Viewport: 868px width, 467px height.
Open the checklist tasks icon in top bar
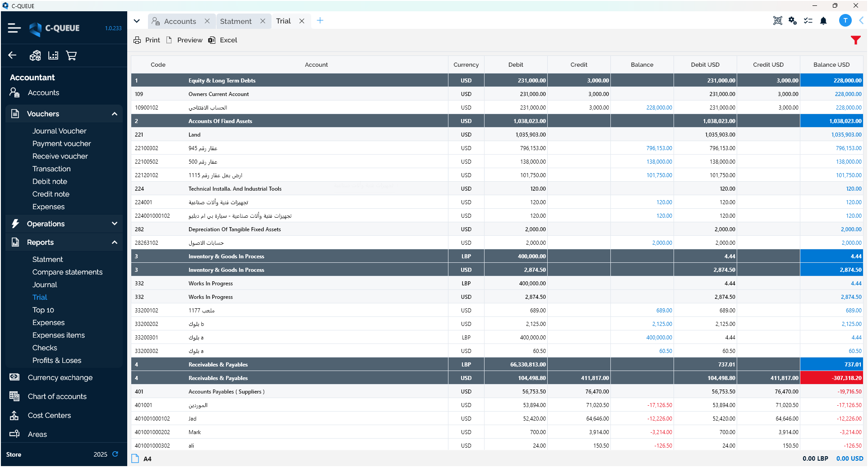pyautogui.click(x=808, y=21)
